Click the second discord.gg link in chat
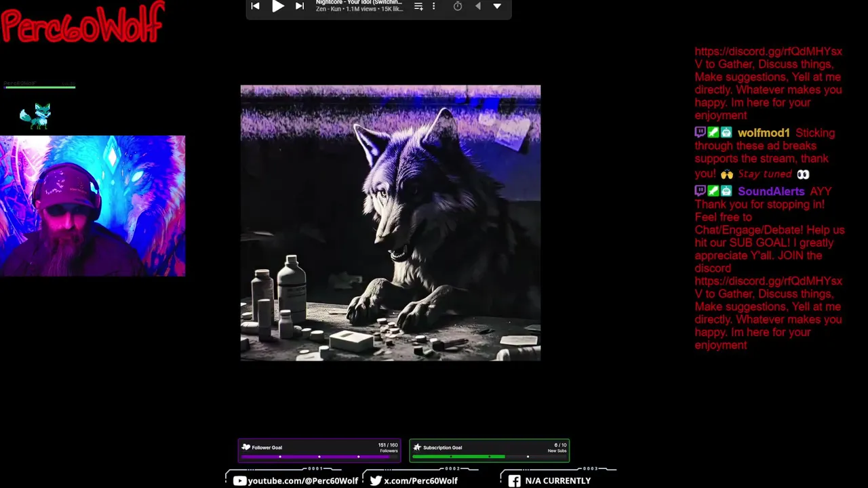Viewport: 868px width, 488px height. 768,287
